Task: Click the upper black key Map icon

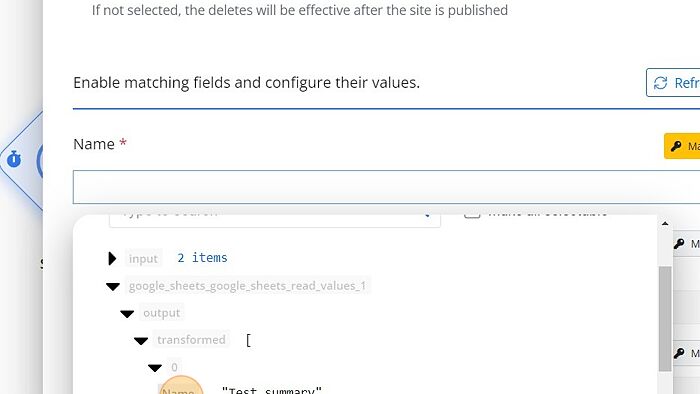Action: click(679, 244)
